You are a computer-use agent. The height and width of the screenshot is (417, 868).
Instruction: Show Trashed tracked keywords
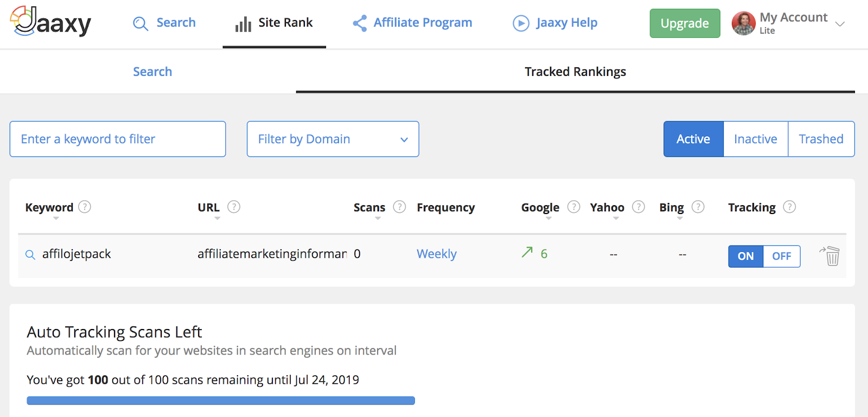click(821, 139)
